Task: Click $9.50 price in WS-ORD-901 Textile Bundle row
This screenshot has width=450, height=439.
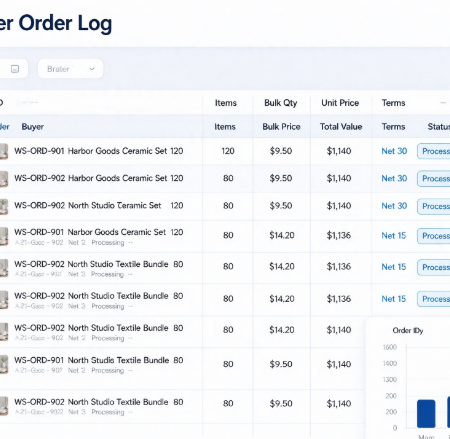Action: coord(281,364)
